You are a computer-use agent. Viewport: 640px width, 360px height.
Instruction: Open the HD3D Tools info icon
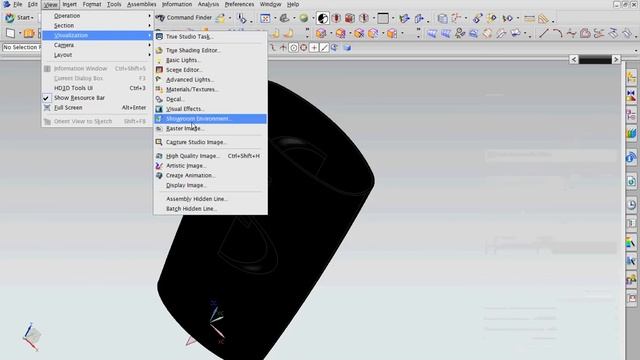[631, 158]
